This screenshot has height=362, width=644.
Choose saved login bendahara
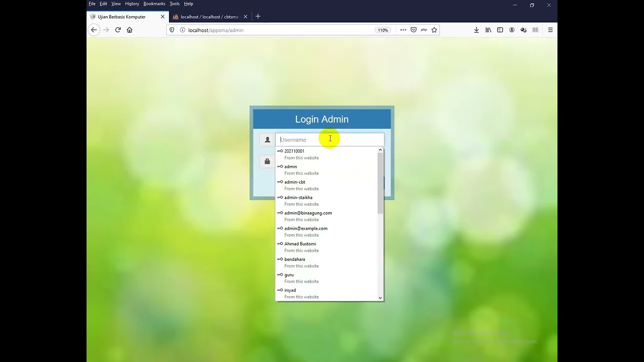[x=326, y=263]
